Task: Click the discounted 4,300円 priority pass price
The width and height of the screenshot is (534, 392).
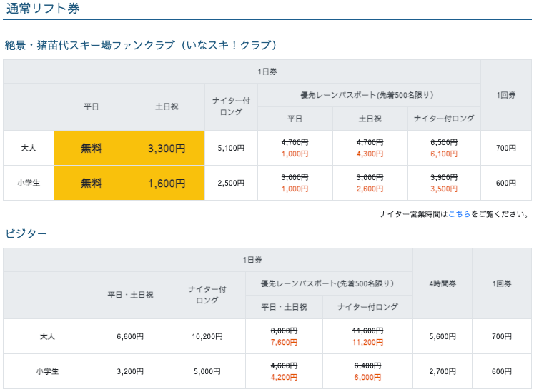Action: tap(370, 154)
